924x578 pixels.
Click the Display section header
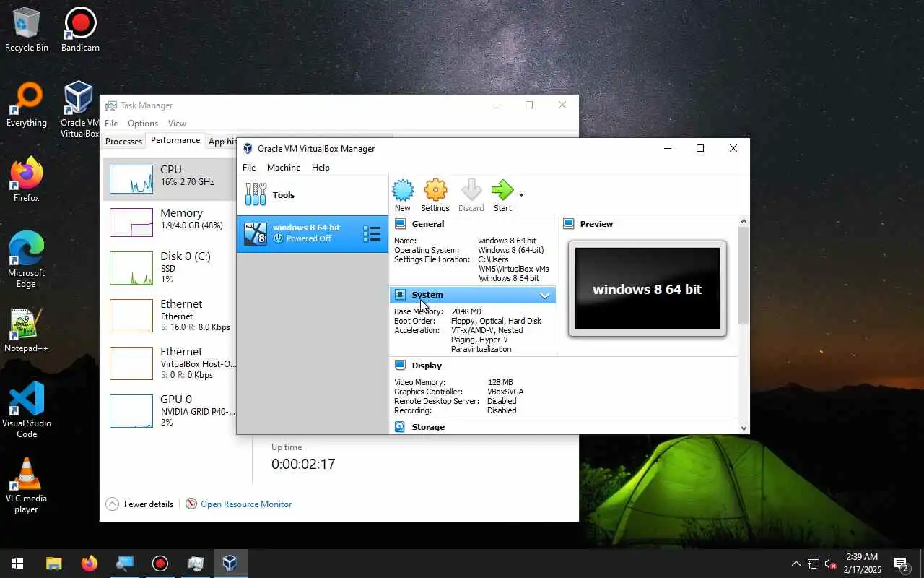(427, 366)
